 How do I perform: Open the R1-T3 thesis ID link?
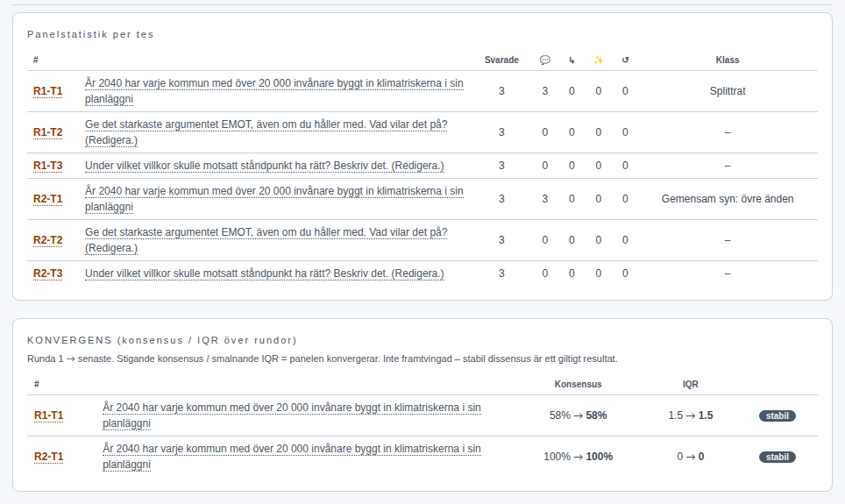coord(48,166)
